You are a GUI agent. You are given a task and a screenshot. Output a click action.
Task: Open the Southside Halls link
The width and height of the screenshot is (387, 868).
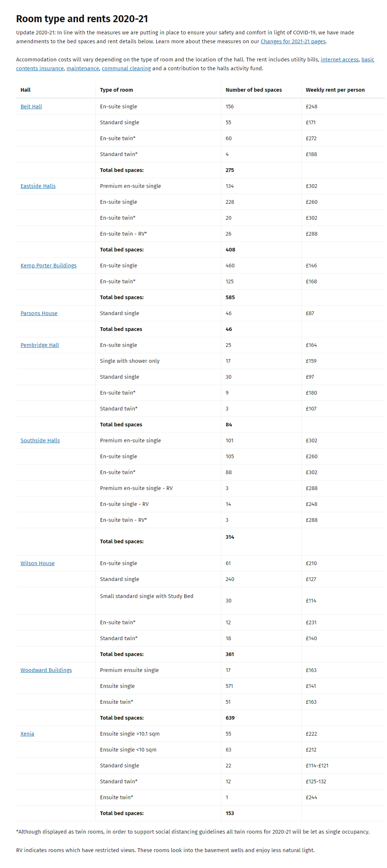click(x=40, y=440)
